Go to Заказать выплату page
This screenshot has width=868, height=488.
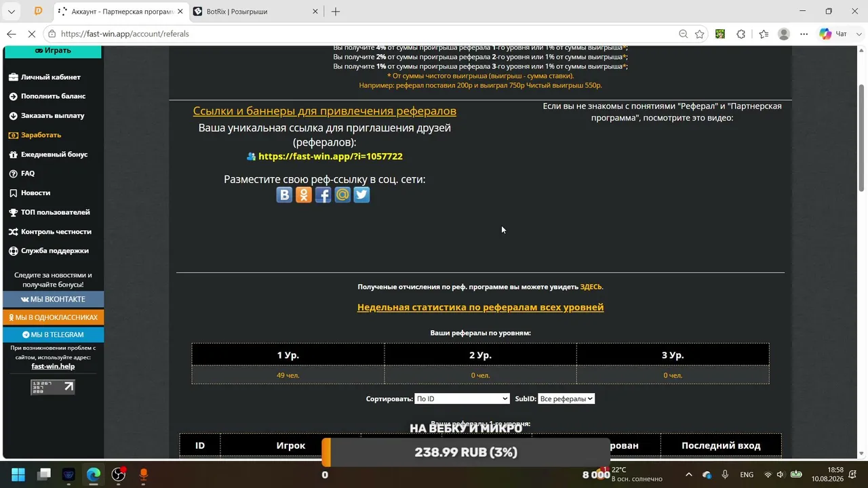pyautogui.click(x=47, y=116)
